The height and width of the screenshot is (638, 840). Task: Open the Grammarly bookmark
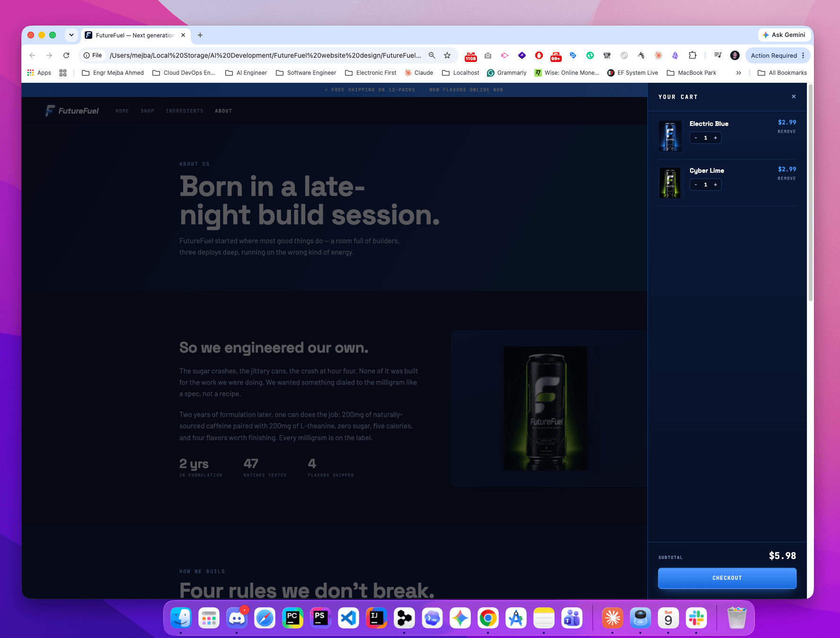pos(507,72)
